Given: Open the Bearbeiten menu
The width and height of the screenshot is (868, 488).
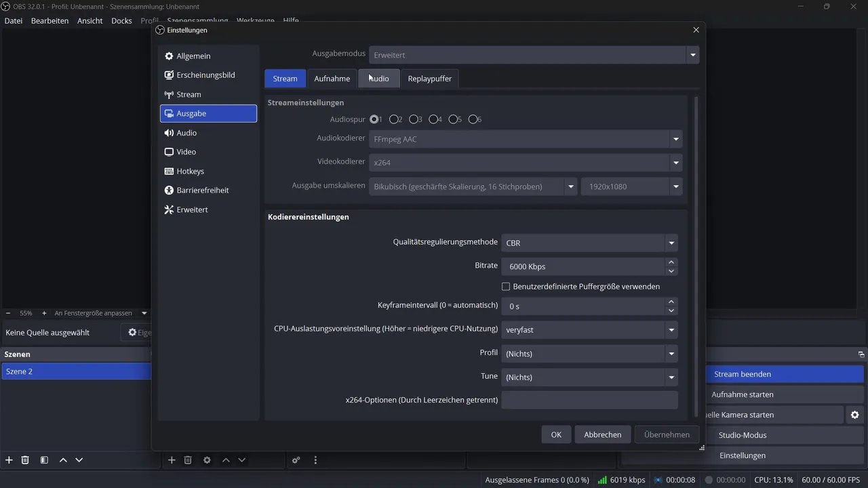Looking at the screenshot, I should point(50,21).
